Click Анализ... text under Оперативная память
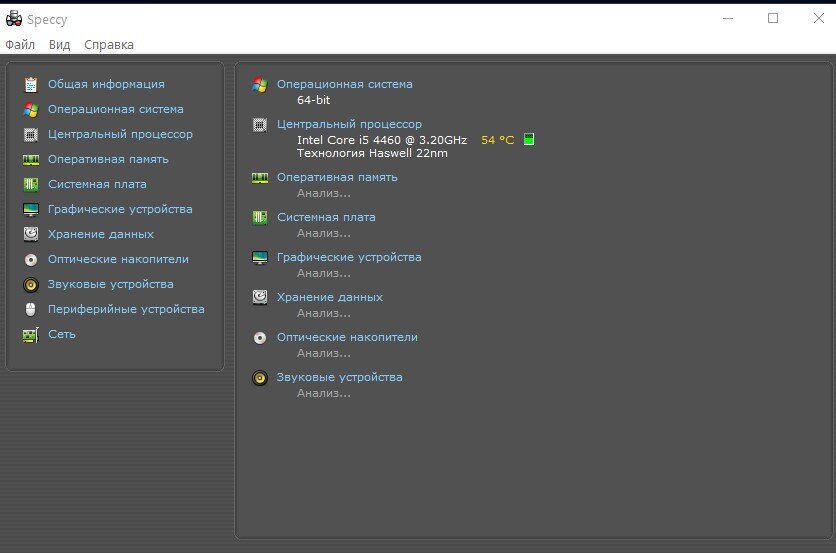The height and width of the screenshot is (553, 836). point(324,194)
